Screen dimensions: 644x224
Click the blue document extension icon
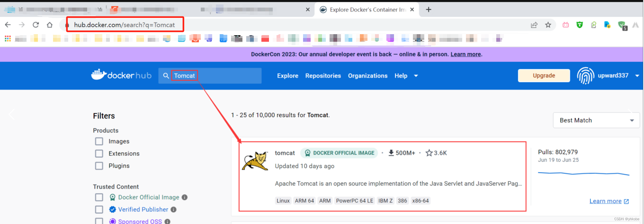pyautogui.click(x=607, y=25)
